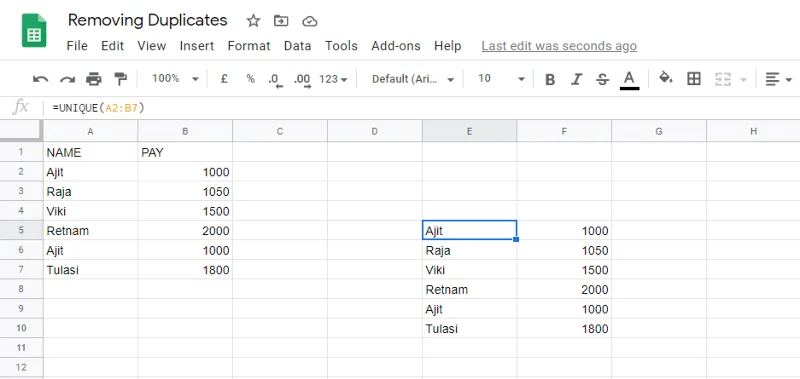This screenshot has width=800, height=379.
Task: Select cell E5 containing Ajit
Action: point(469,230)
